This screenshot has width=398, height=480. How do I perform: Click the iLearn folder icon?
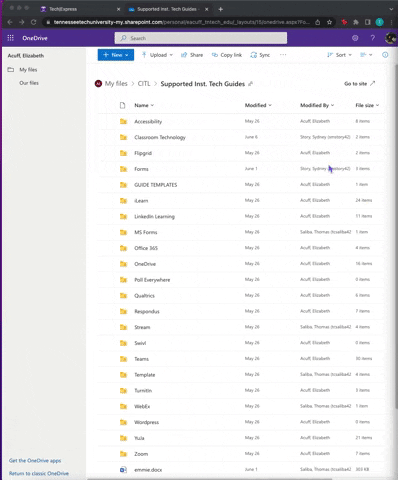coord(123,201)
